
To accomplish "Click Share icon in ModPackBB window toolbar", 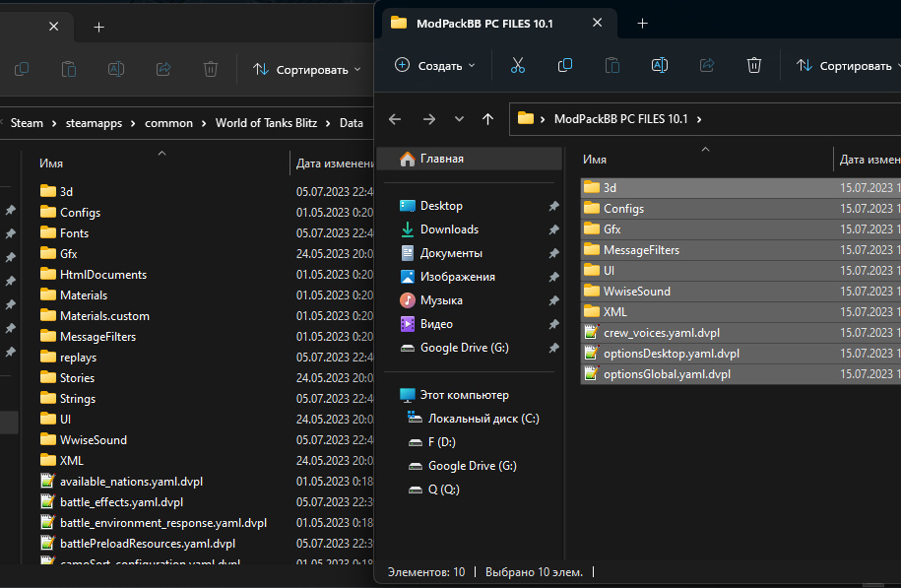I will coord(707,66).
